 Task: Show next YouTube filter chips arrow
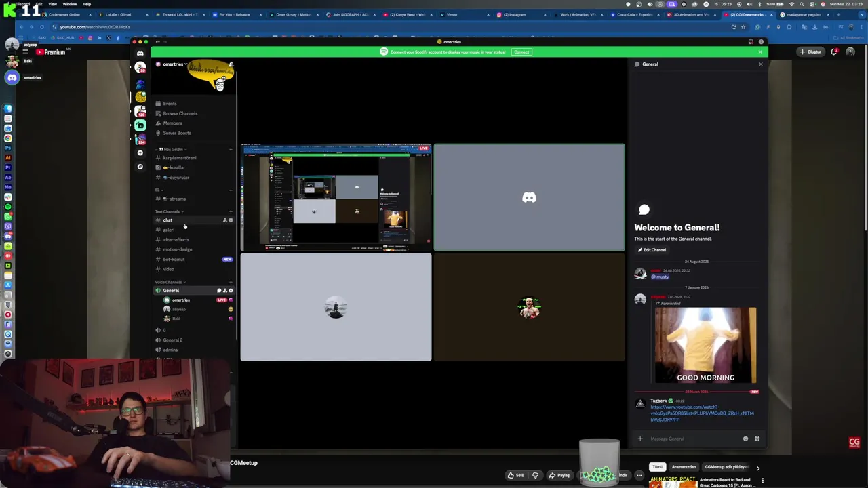tap(758, 468)
